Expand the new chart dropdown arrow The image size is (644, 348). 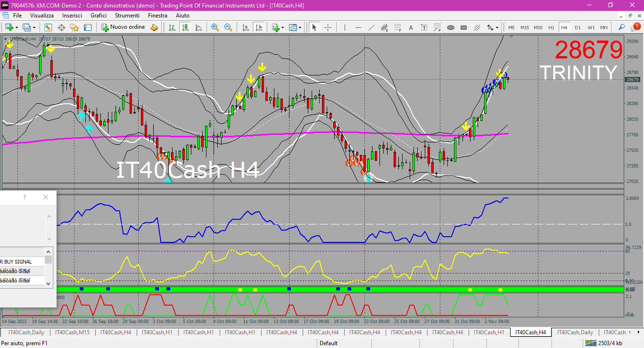click(x=17, y=27)
